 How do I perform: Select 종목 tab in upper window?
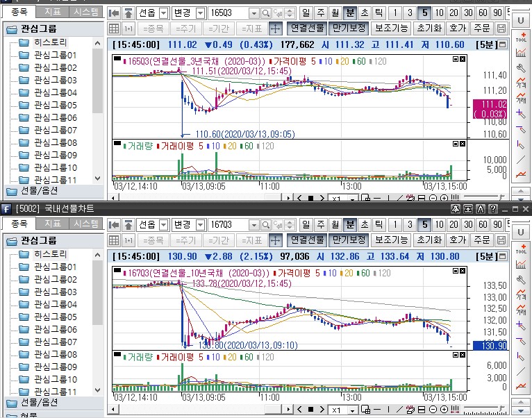coord(19,12)
